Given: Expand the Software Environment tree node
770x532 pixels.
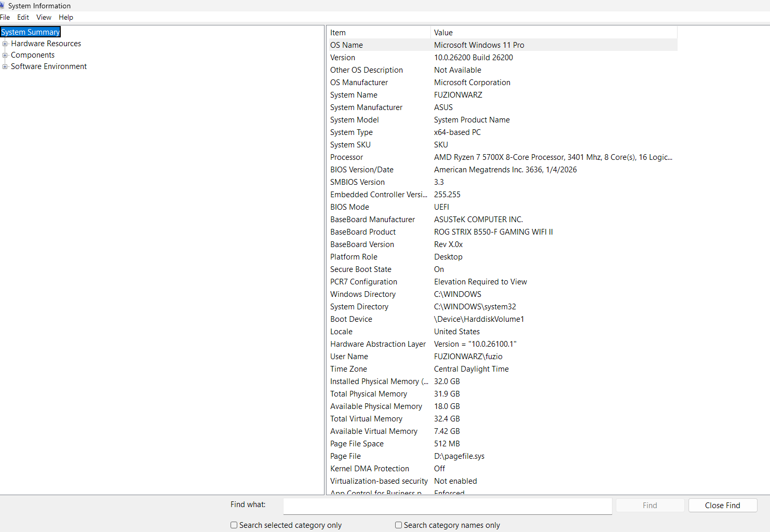Looking at the screenshot, I should (5, 66).
